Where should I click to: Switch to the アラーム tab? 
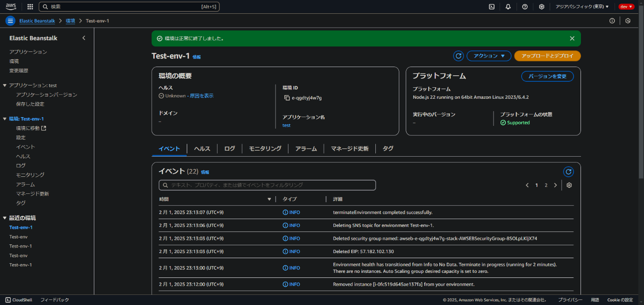pyautogui.click(x=306, y=149)
